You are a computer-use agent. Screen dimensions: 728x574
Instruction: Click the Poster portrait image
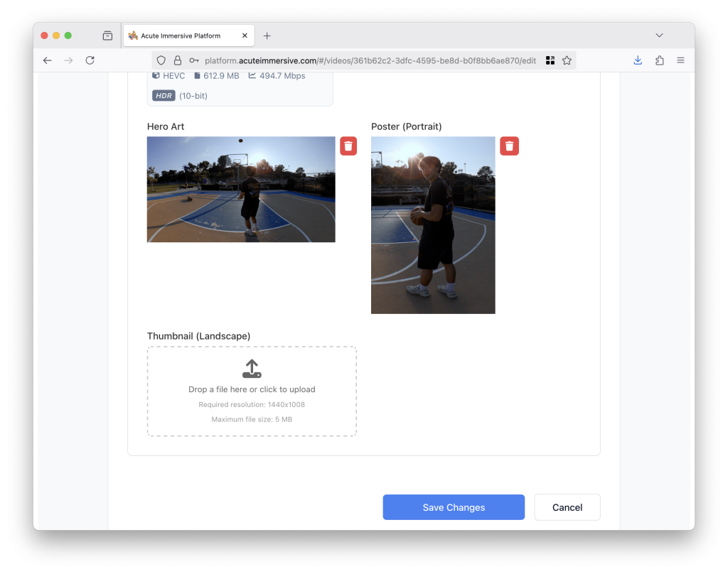tap(433, 225)
